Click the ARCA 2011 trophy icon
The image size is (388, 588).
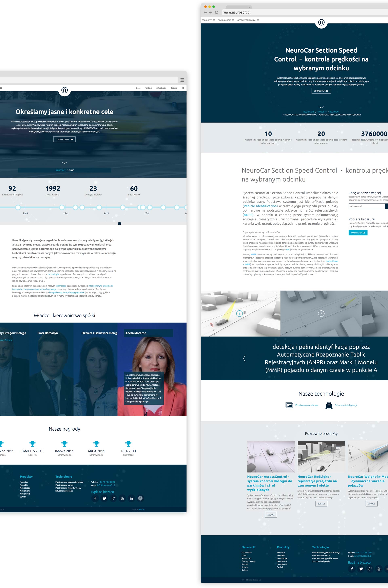pyautogui.click(x=96, y=444)
